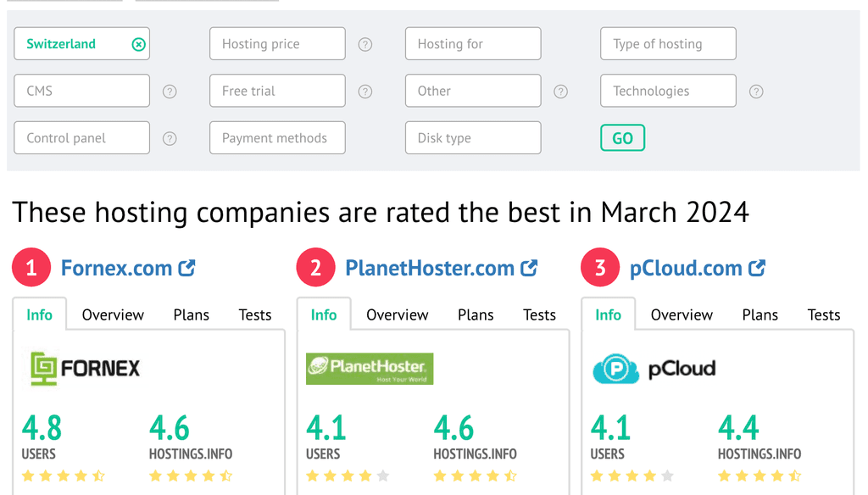Expand the Disk type dropdown
Viewport: 868px width, 495px height.
(x=473, y=138)
